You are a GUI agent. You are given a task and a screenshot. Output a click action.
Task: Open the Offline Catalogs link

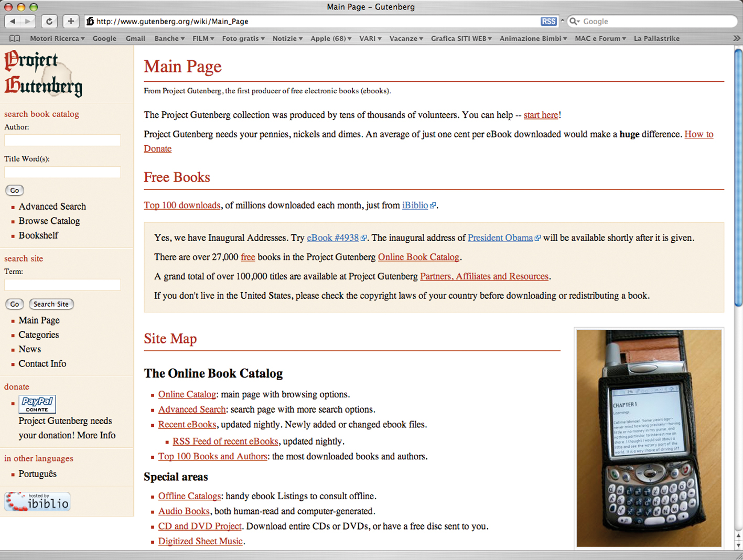tap(190, 496)
